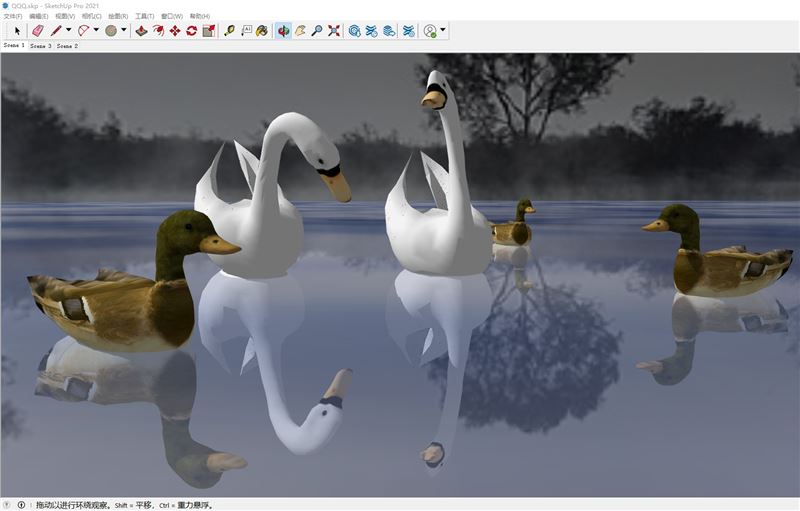
Task: Select the arrow Select tool
Action: click(x=17, y=31)
